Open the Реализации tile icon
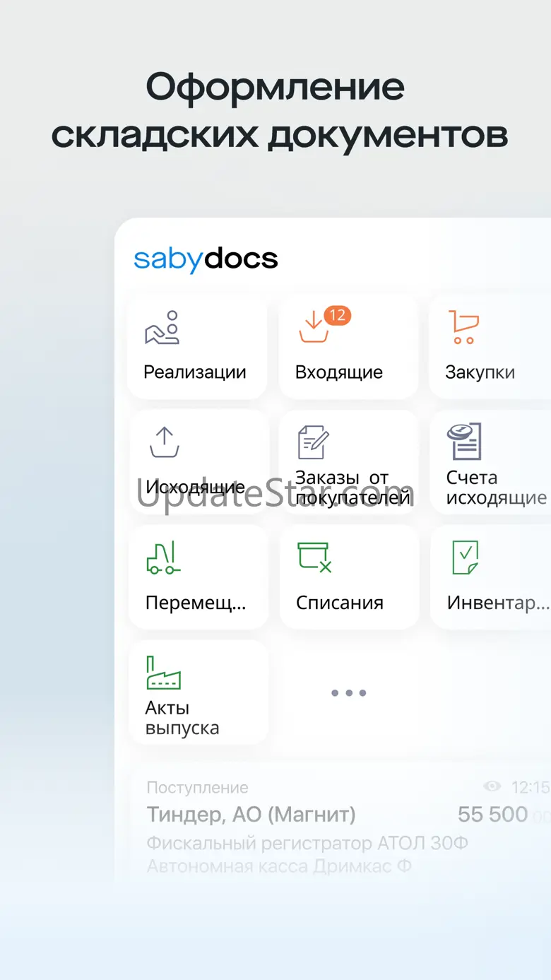Image resolution: width=551 pixels, height=980 pixels. (x=162, y=327)
